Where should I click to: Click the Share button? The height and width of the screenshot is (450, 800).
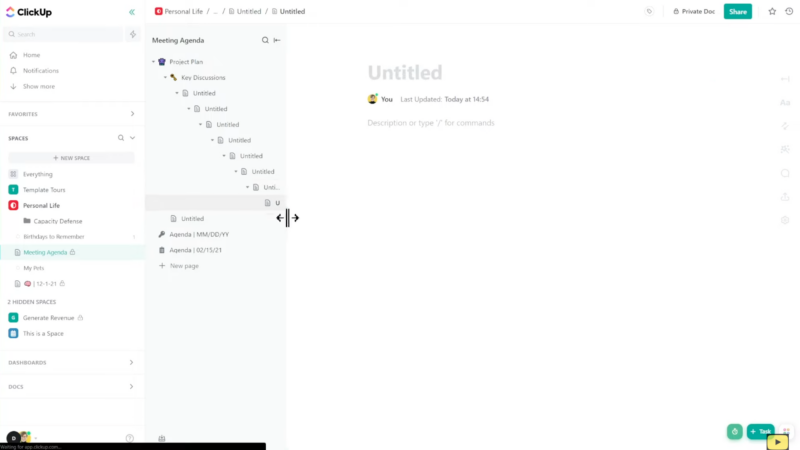coord(738,11)
